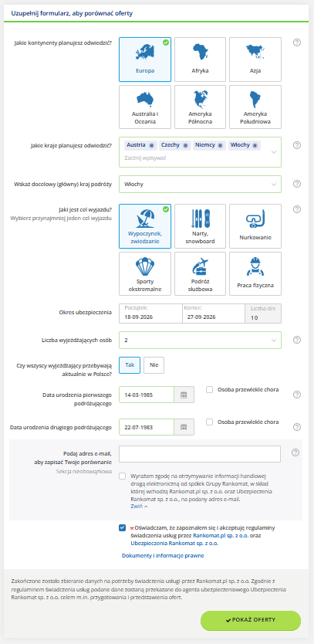The image size is (314, 644).
Task: Uncheck the regulations acceptance checkbox
Action: (123, 527)
